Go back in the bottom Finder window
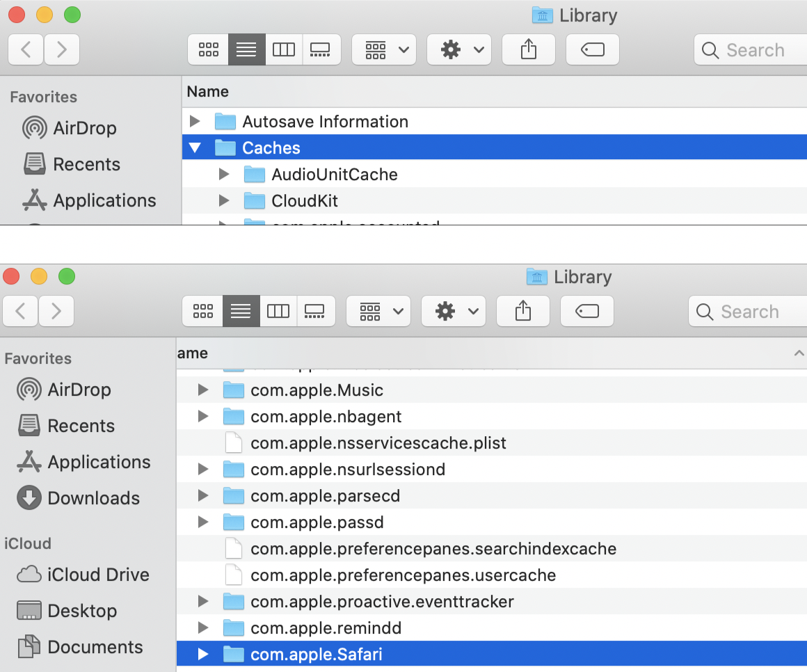Screen dimensions: 807x672 point(20,311)
